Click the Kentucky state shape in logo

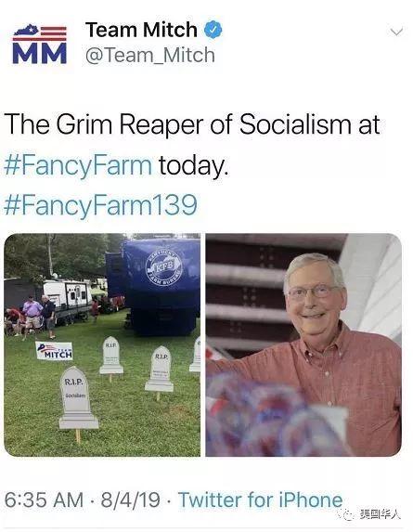[x=26, y=30]
